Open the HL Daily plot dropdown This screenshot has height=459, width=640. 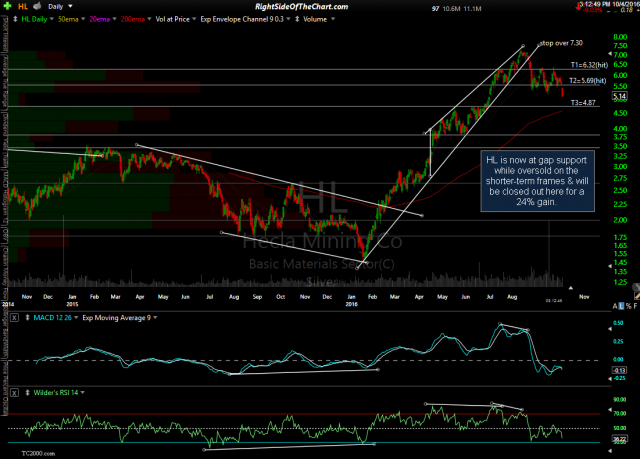[x=51, y=19]
